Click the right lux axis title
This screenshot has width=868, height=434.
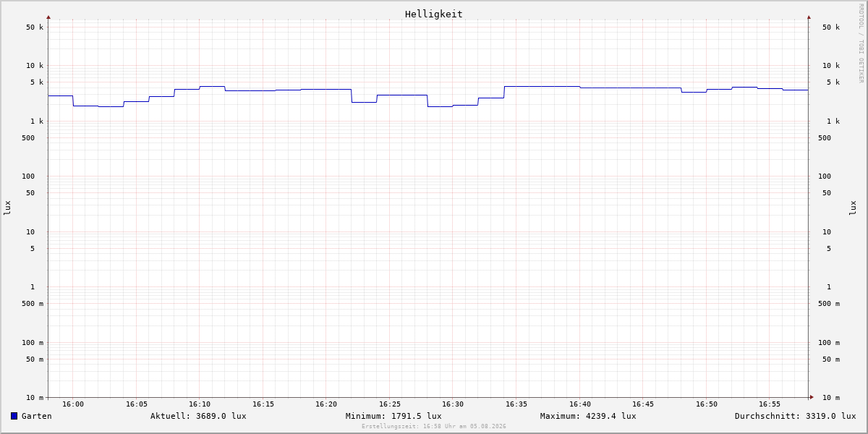point(853,208)
